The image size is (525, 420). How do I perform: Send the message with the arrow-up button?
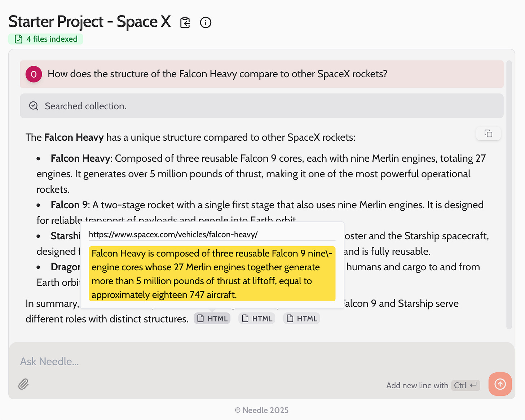(500, 384)
